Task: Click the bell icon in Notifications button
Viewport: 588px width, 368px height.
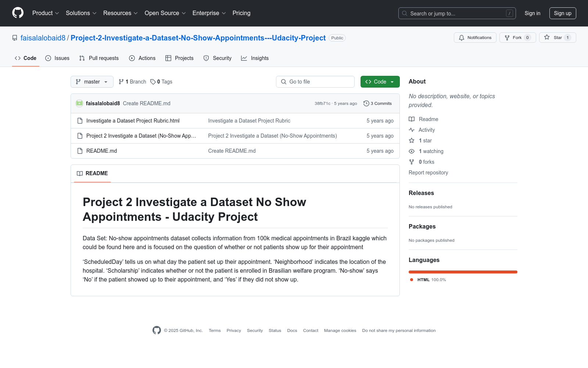Action: [x=462, y=38]
